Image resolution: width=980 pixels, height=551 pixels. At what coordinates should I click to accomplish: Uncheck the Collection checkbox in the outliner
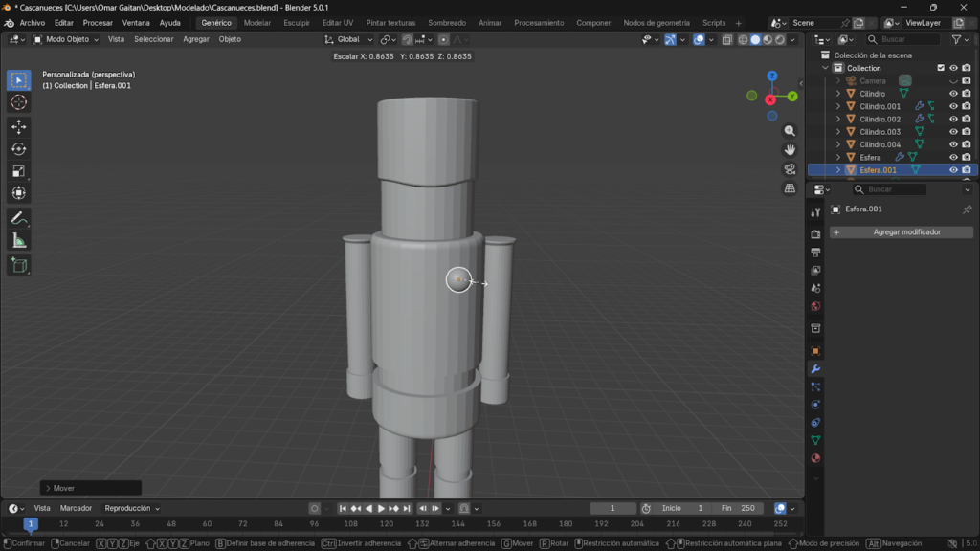pyautogui.click(x=940, y=68)
